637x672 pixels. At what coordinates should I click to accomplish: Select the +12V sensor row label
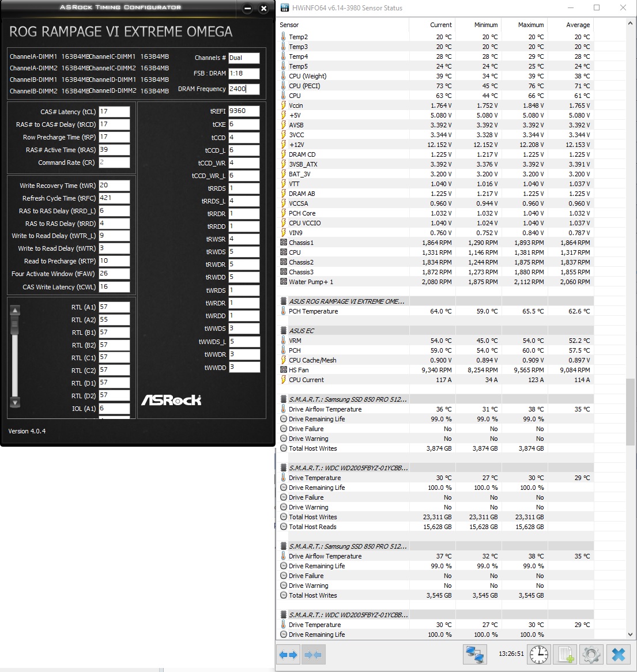click(296, 145)
